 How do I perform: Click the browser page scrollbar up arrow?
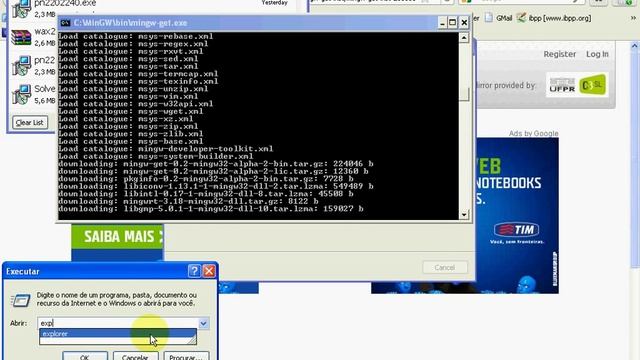click(635, 46)
